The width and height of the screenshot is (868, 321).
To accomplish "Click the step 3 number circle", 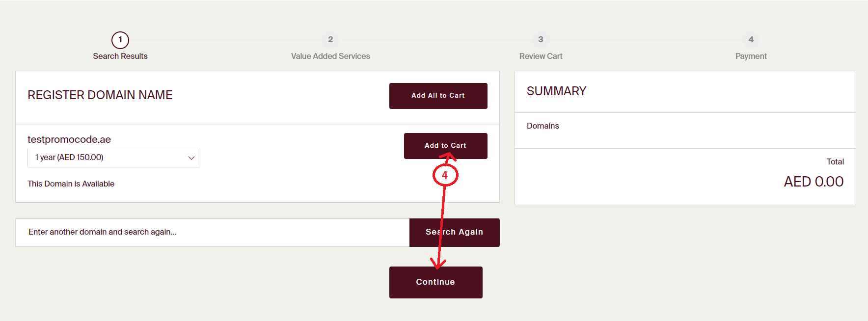I will tap(541, 39).
